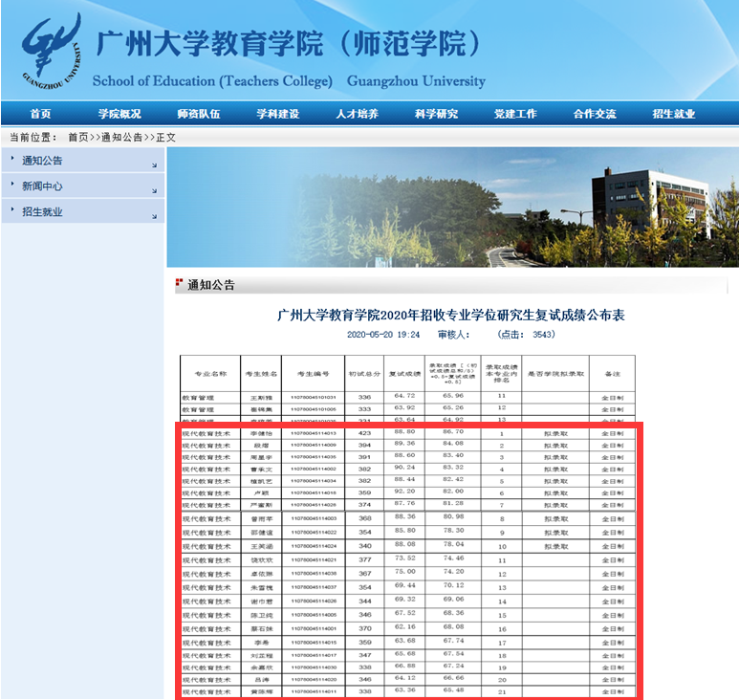Screen dimensions: 739x700
Task: Click the admission score 80.98
Action: point(453,516)
